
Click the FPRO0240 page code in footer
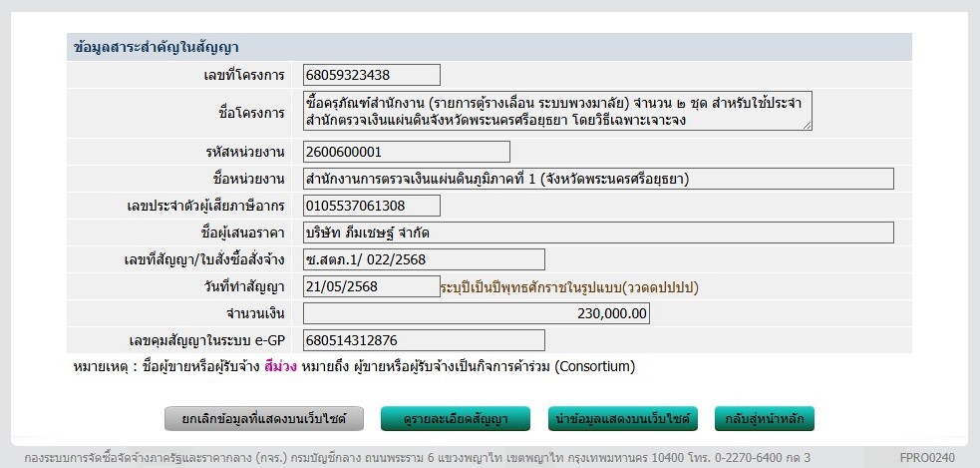[926, 457]
